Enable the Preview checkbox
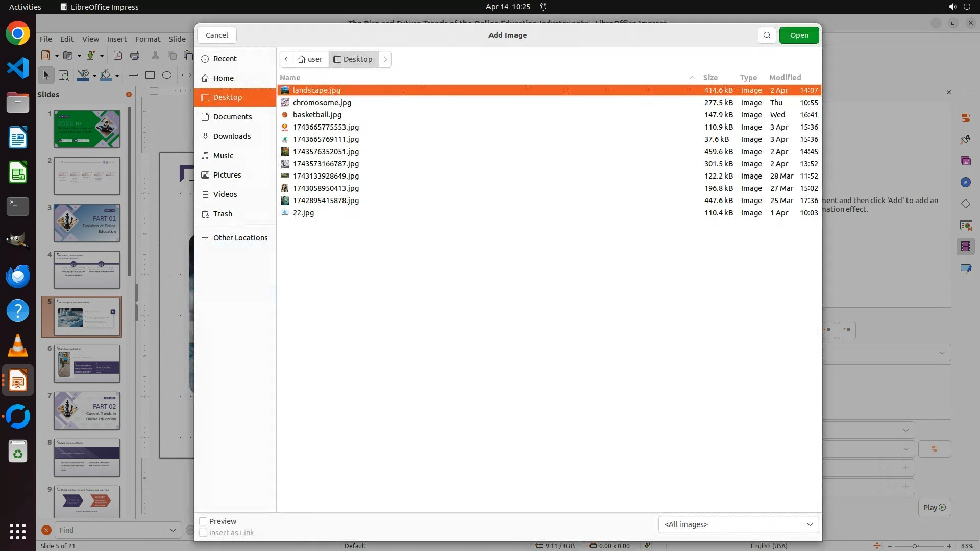Viewport: 980px width, 551px height. coord(203,521)
